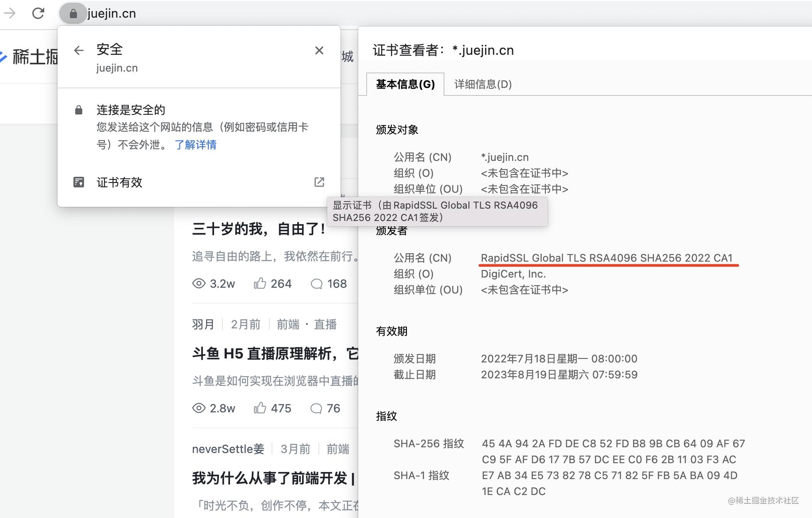Click DigiCert, Inc. organization value
Image resolution: width=812 pixels, height=518 pixels.
[x=513, y=274]
